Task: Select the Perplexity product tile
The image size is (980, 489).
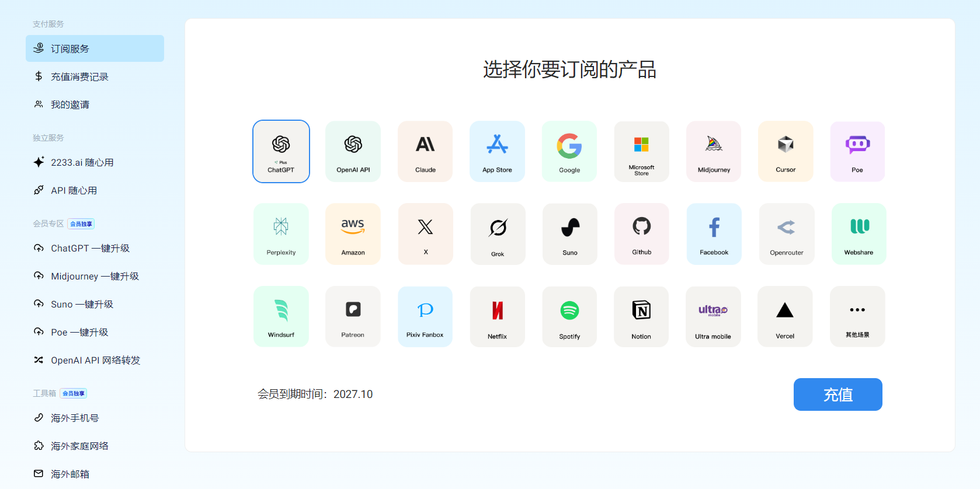Action: click(281, 233)
